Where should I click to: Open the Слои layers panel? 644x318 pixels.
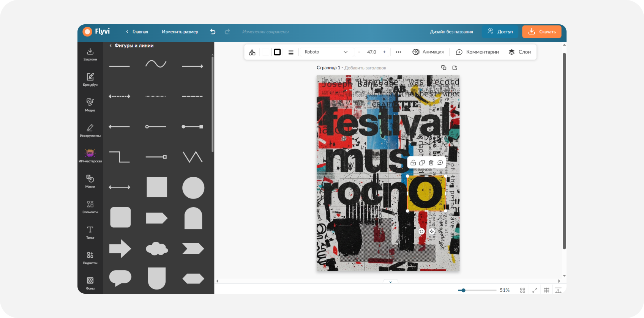(x=519, y=52)
